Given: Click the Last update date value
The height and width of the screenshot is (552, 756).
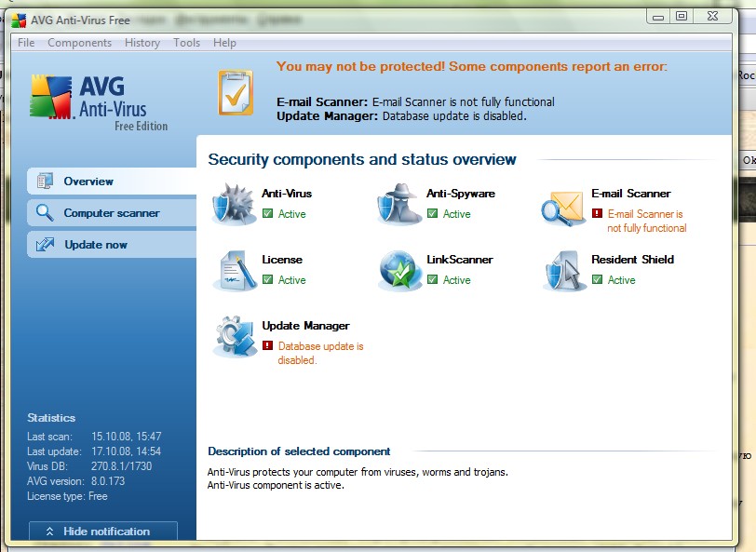Looking at the screenshot, I should pos(127,451).
